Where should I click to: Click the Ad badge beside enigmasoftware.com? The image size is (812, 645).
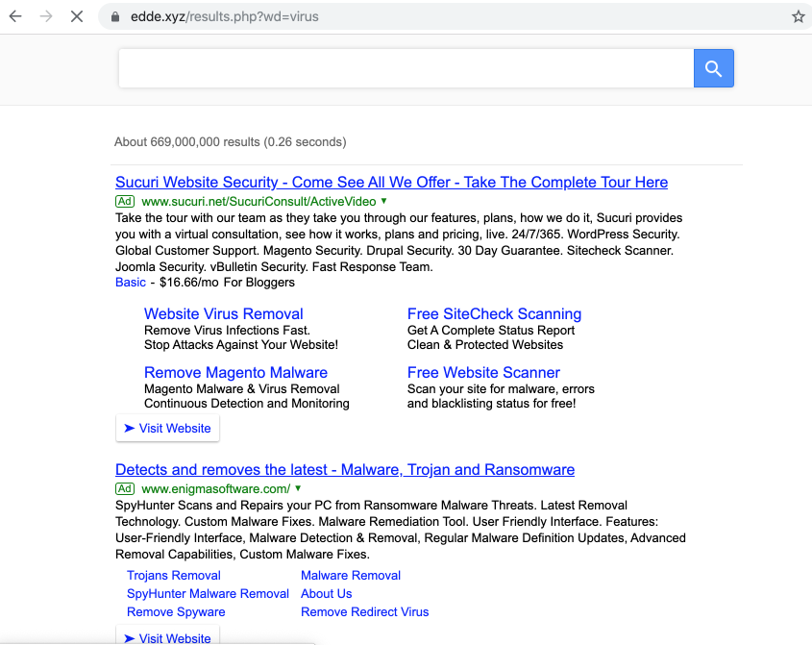[125, 488]
